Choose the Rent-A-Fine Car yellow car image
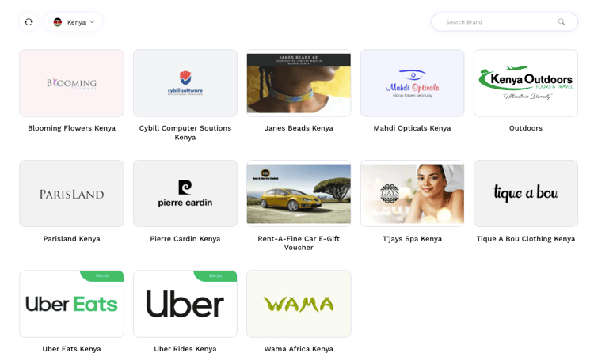 click(299, 193)
